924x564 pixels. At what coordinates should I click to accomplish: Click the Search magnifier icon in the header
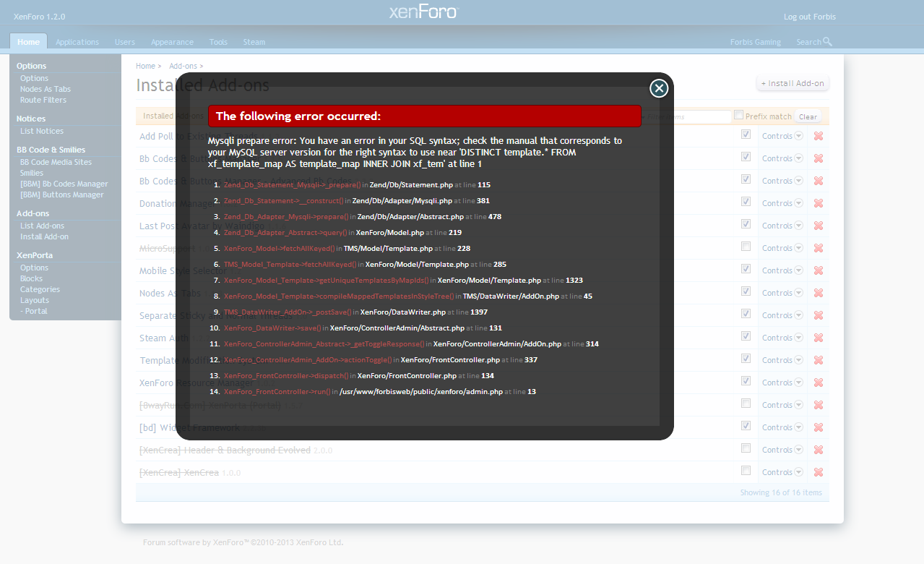click(827, 42)
